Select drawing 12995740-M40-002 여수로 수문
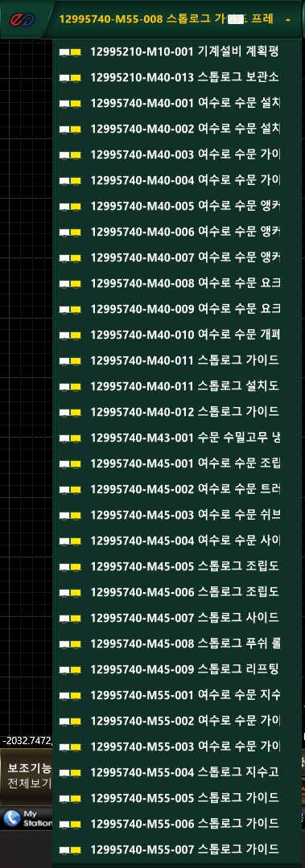305x868 pixels. [176, 129]
